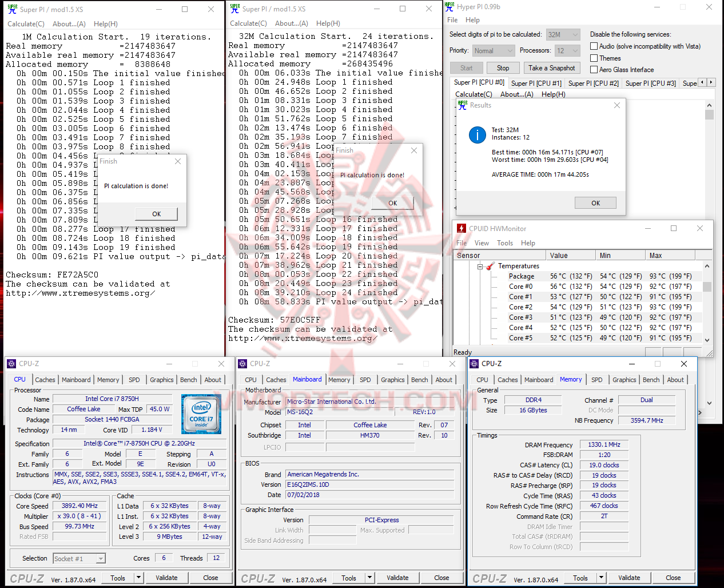Click the Sensor column header in HWMonitor
Viewport: 724px width, 588px height.
(x=500, y=256)
